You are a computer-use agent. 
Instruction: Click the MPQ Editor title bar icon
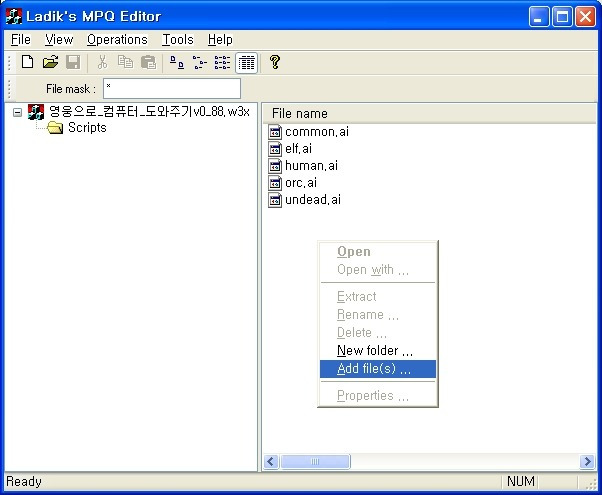pyautogui.click(x=14, y=16)
